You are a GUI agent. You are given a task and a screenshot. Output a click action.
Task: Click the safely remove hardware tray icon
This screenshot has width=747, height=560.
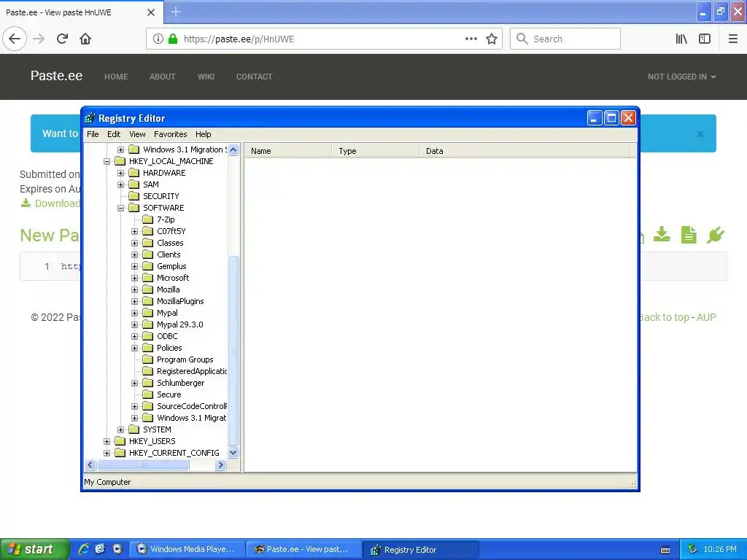692,550
